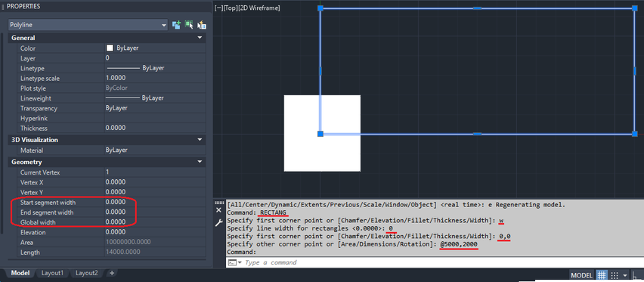
Task: Toggle ortho mode icon in status bar
Action: coord(637,275)
